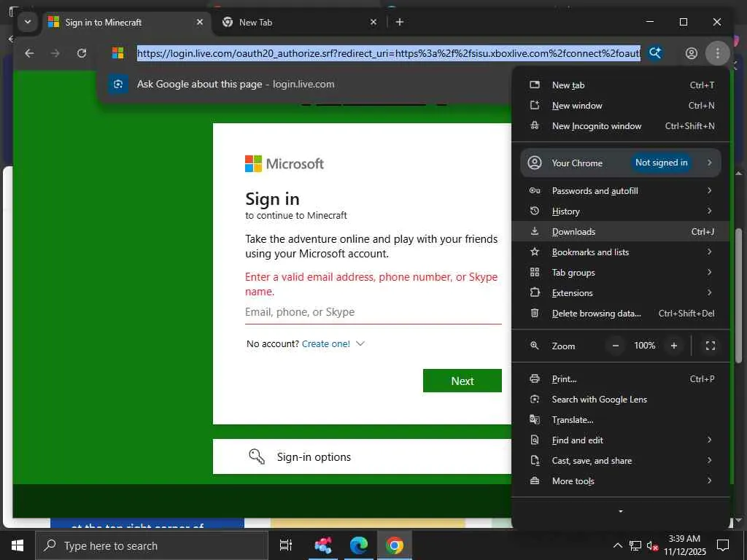Close the New Tab tab
The image size is (747, 560).
pyautogui.click(x=373, y=22)
